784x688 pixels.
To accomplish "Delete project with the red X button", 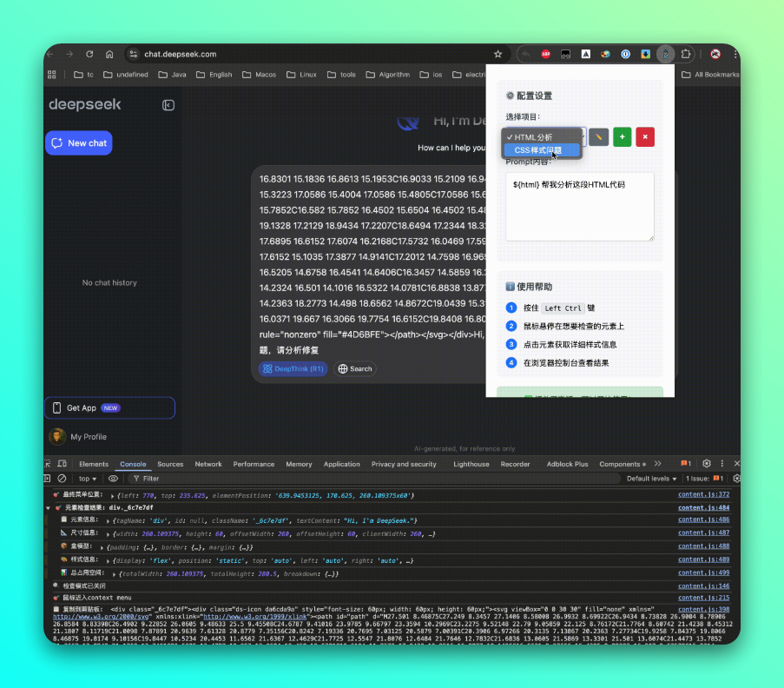I will (x=645, y=136).
